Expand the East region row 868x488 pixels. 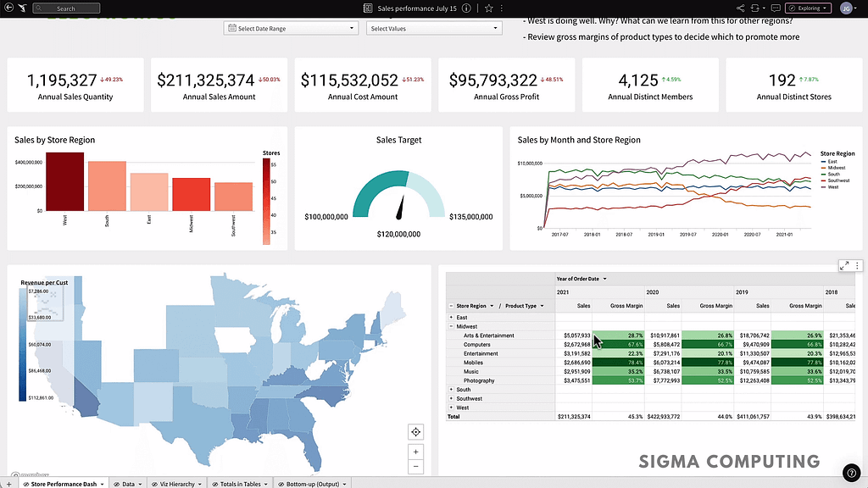click(x=451, y=318)
